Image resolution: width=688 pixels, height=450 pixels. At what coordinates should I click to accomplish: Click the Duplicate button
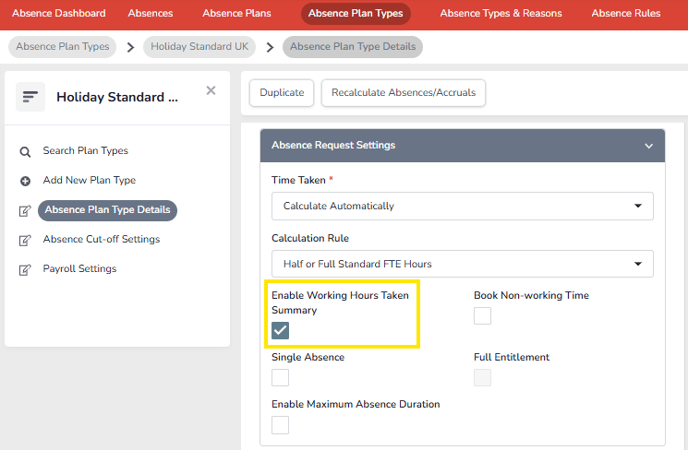[x=282, y=93]
